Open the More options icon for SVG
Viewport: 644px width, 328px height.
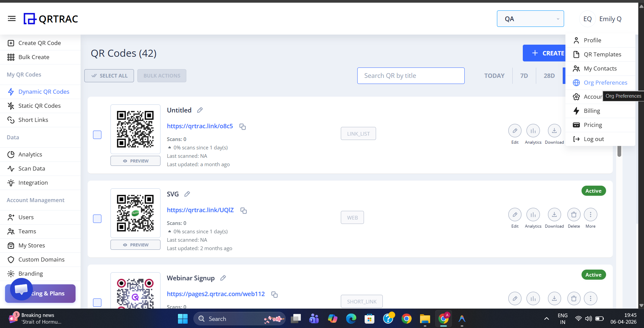click(591, 215)
